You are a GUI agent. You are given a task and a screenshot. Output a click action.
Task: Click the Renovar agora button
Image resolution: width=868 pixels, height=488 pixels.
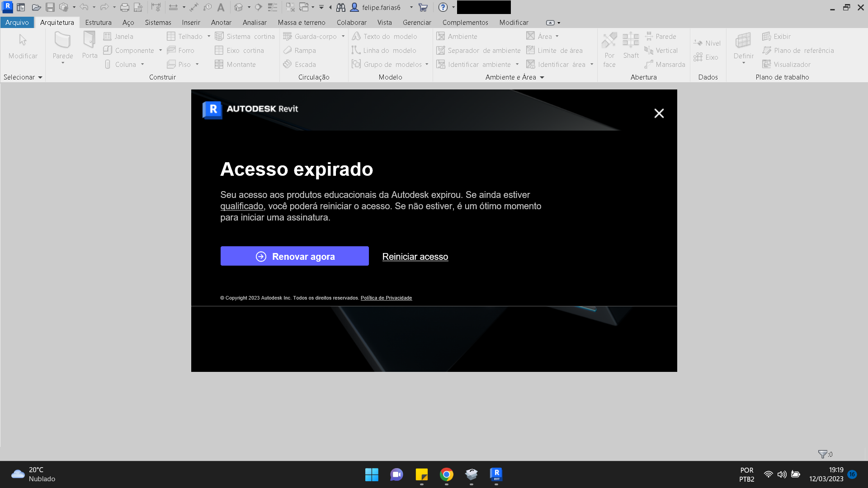294,256
